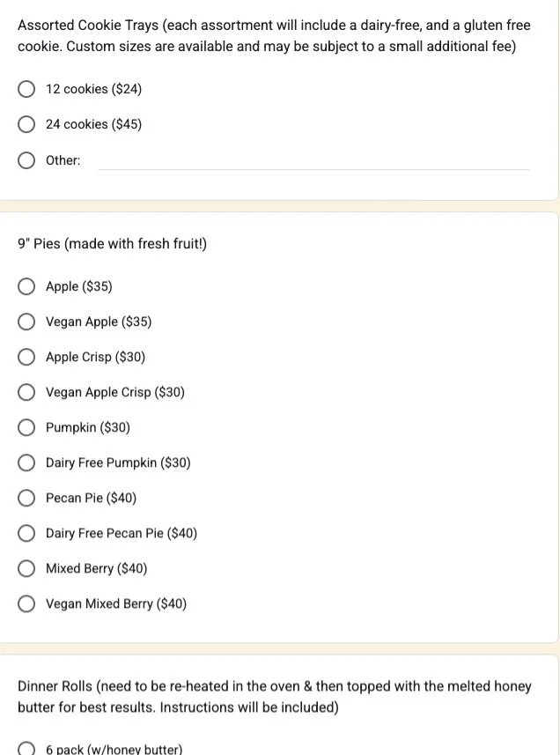Click the Assorted Cookie Trays question text

pos(273,35)
